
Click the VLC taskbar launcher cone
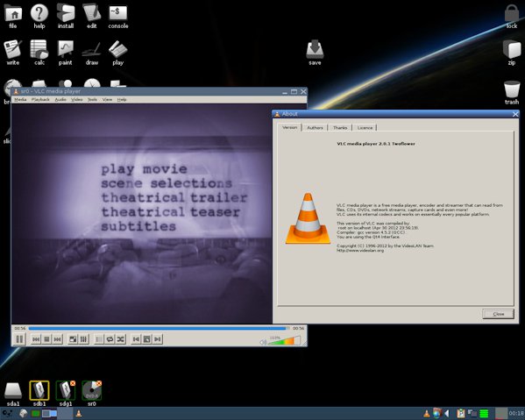click(79, 414)
